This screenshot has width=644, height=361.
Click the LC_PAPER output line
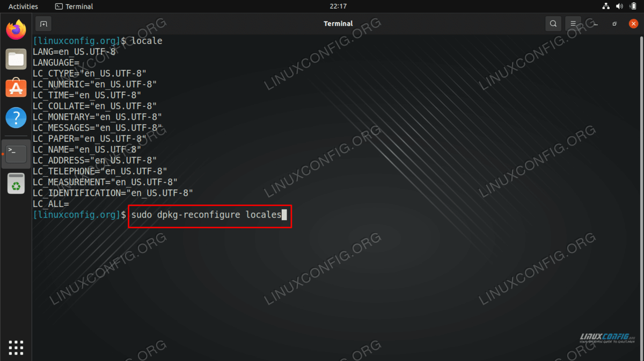click(90, 139)
